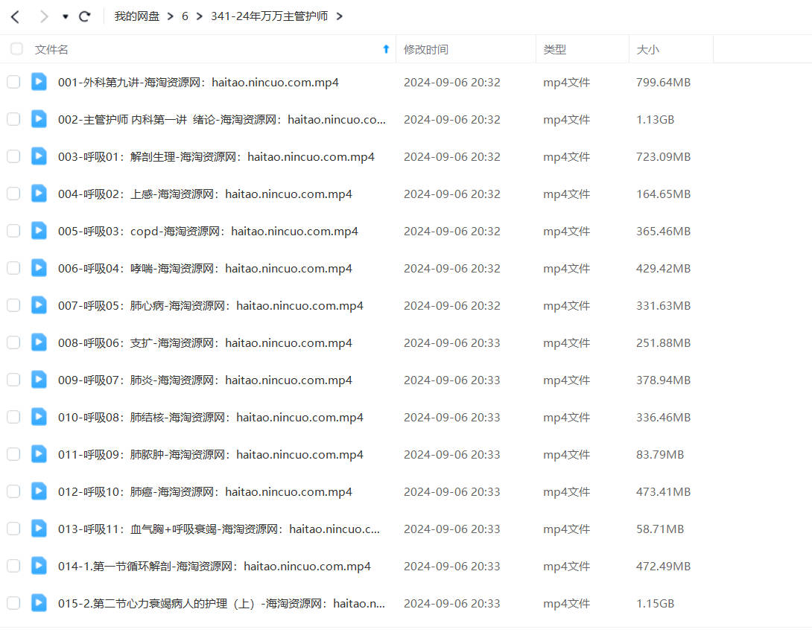
Task: Click modified time of 008-呼吸06:支扩 row
Action: [x=452, y=343]
